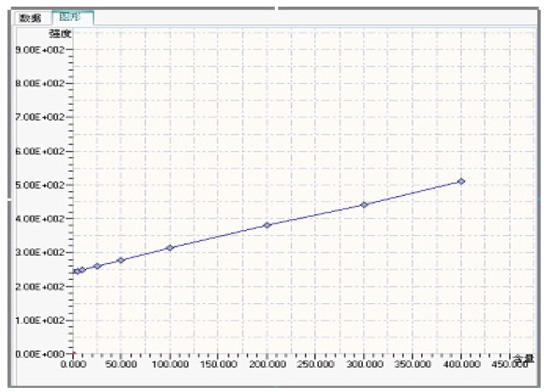Click the 强度 y-axis title

point(61,33)
